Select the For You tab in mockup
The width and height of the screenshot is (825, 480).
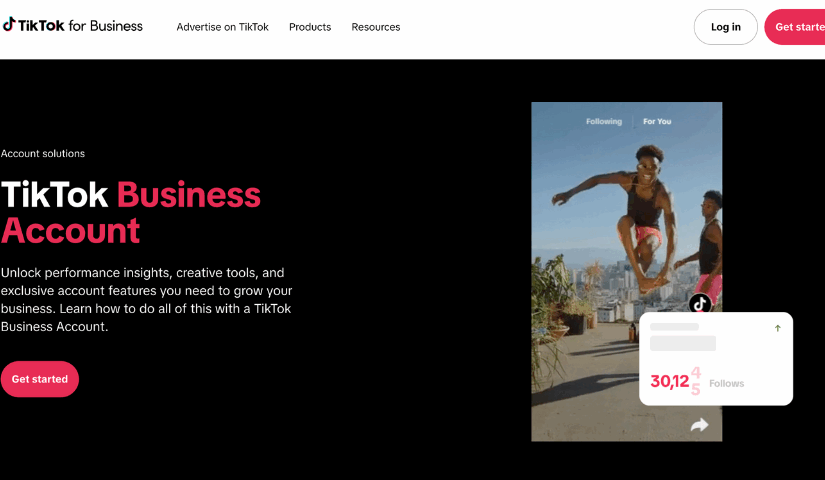657,122
